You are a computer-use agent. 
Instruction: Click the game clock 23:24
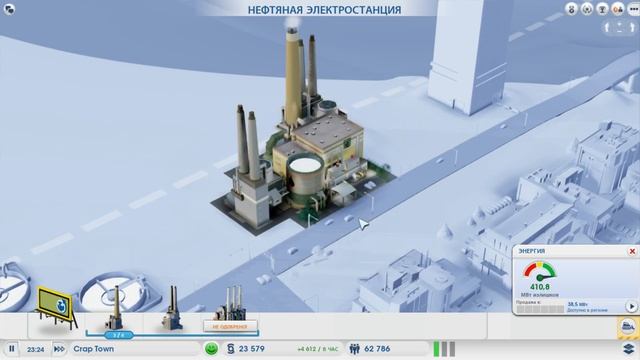point(36,349)
